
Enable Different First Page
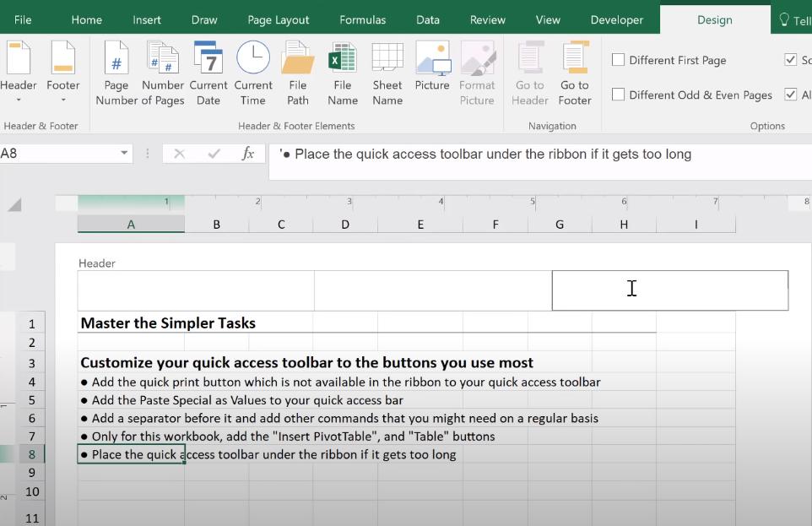pyautogui.click(x=619, y=60)
